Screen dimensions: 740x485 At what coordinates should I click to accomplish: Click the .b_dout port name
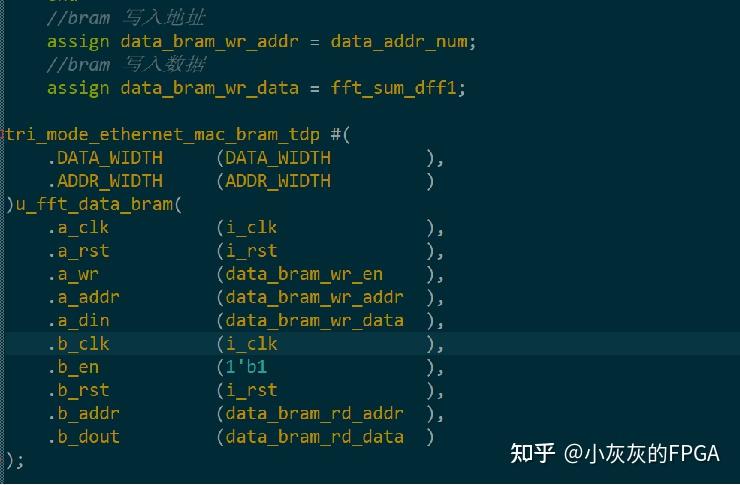point(82,436)
